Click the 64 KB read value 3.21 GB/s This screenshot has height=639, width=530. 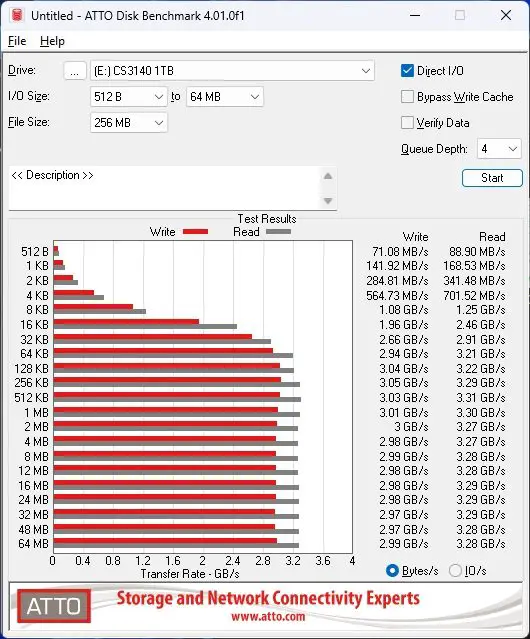481,354
